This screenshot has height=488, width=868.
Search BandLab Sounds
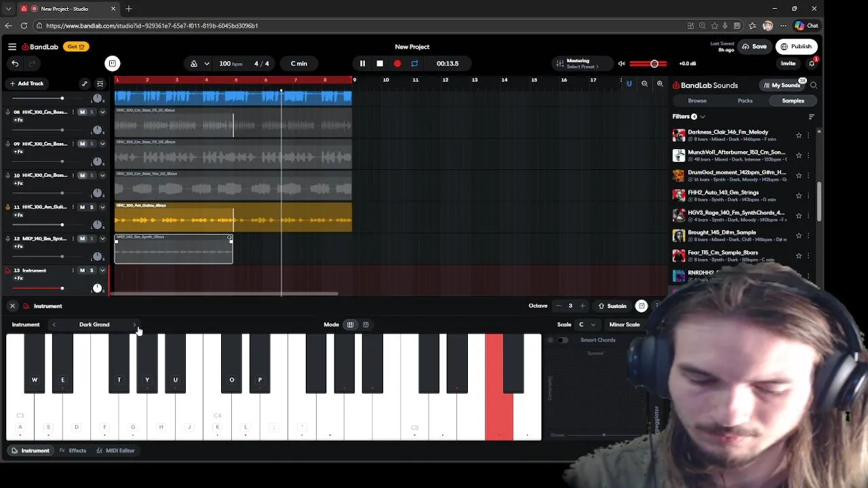[x=814, y=85]
